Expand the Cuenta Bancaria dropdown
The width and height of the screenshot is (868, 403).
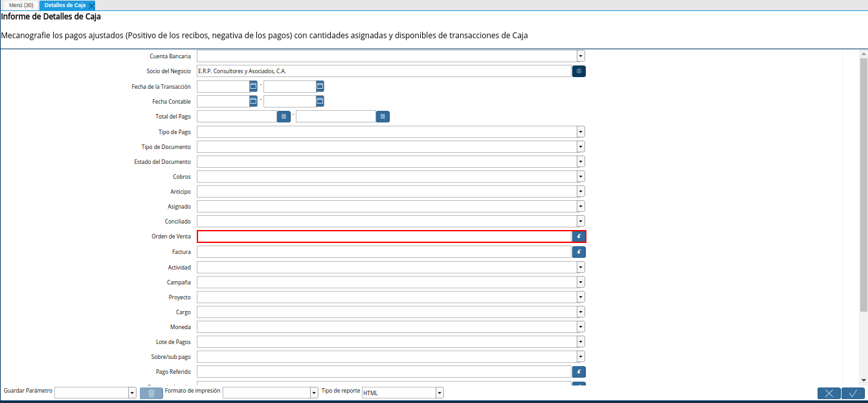pyautogui.click(x=581, y=56)
